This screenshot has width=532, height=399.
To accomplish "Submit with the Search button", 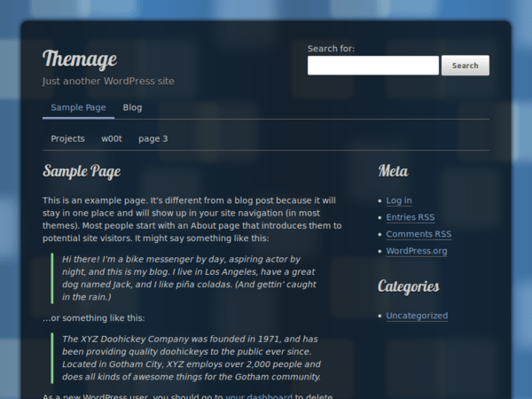I will pyautogui.click(x=465, y=66).
